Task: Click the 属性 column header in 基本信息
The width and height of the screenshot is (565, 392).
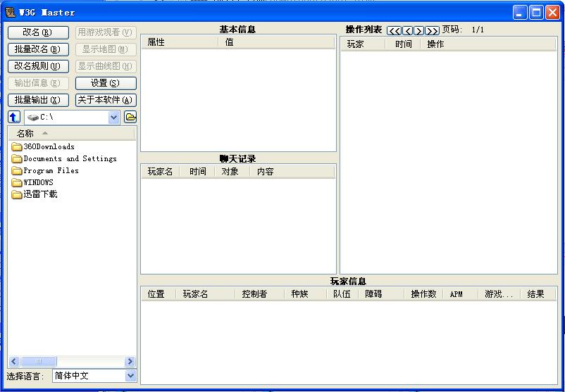Action: [180, 42]
